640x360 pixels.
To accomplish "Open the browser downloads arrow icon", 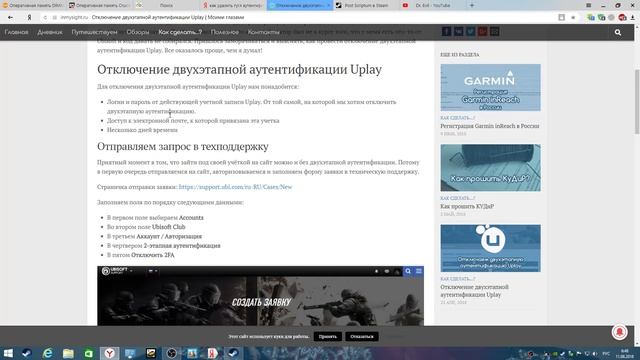I will coord(633,18).
